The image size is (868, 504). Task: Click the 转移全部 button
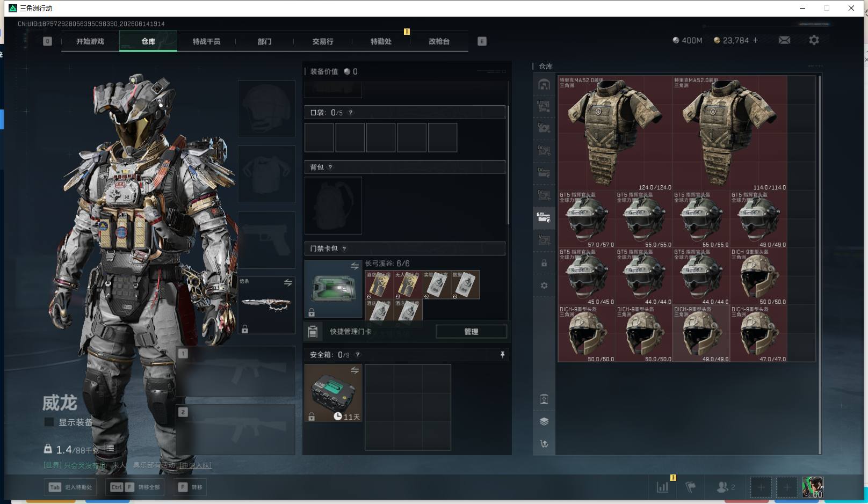[135, 487]
